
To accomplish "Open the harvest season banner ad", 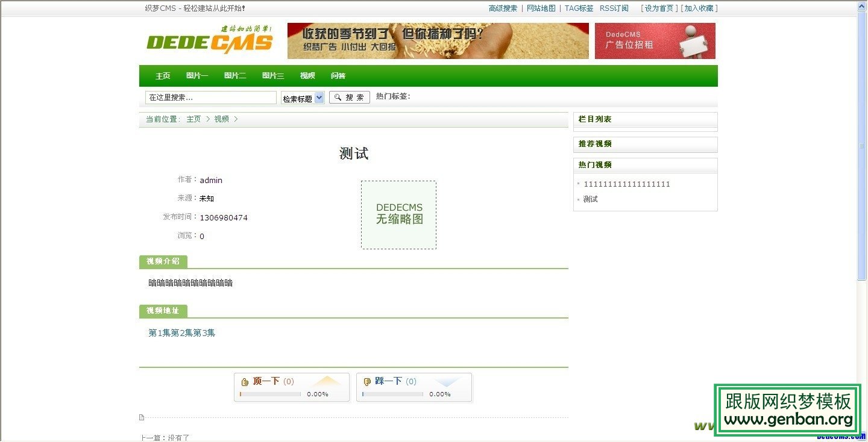I will click(x=438, y=41).
